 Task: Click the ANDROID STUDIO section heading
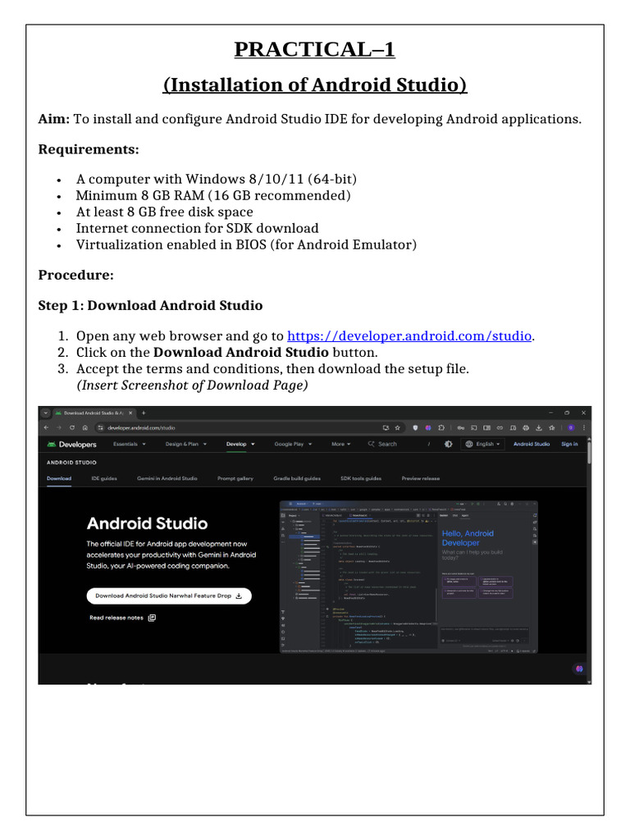71,463
